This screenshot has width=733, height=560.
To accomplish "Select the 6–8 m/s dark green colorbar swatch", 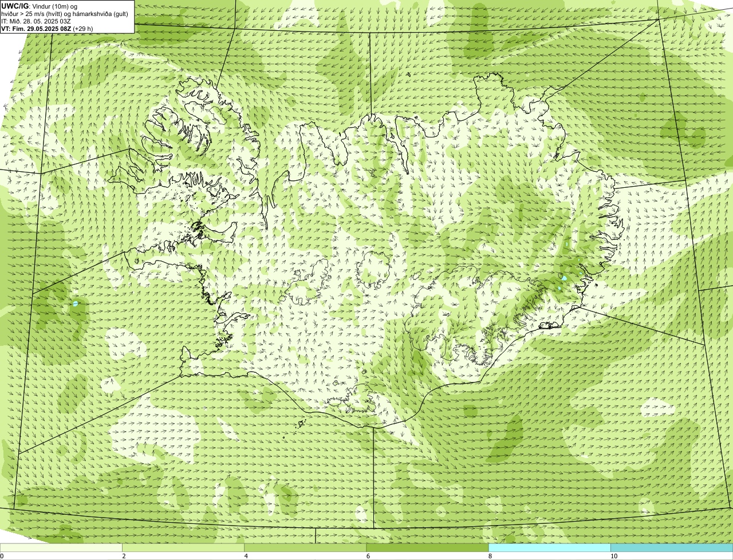I will [427, 548].
